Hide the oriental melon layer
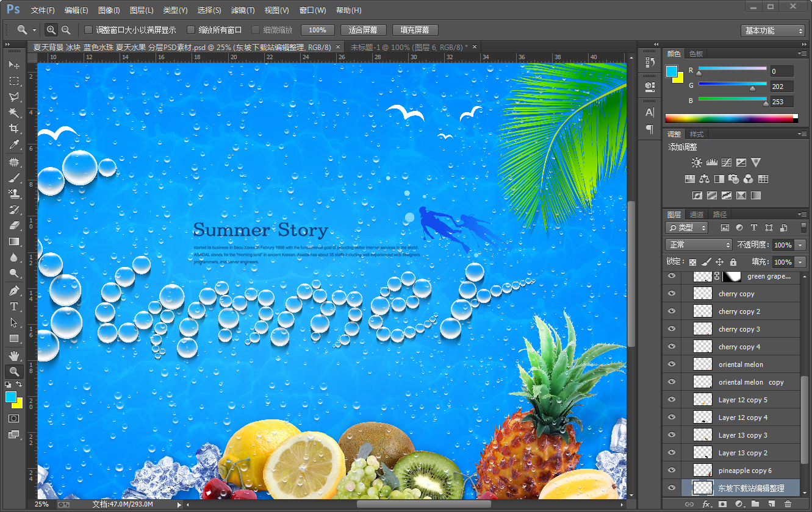 [672, 364]
